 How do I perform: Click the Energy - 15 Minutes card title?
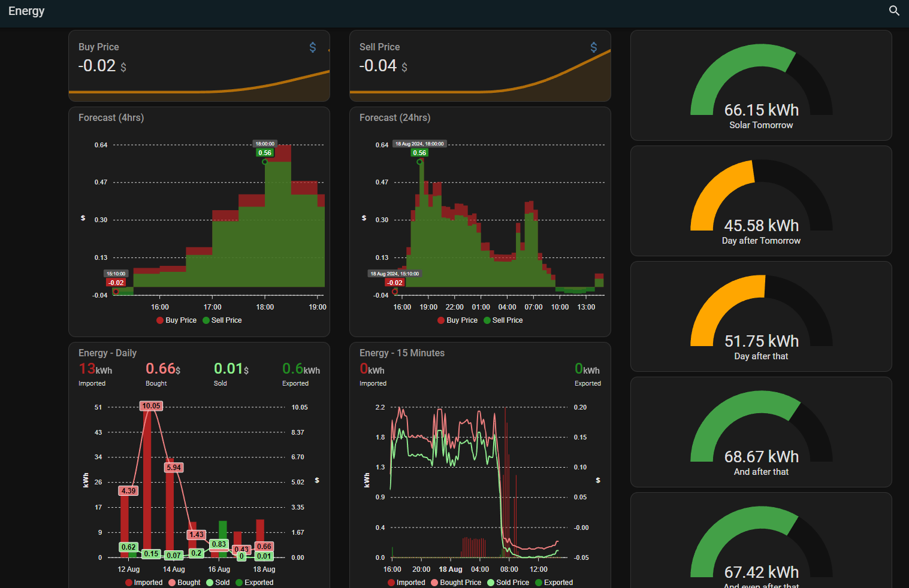tap(402, 353)
